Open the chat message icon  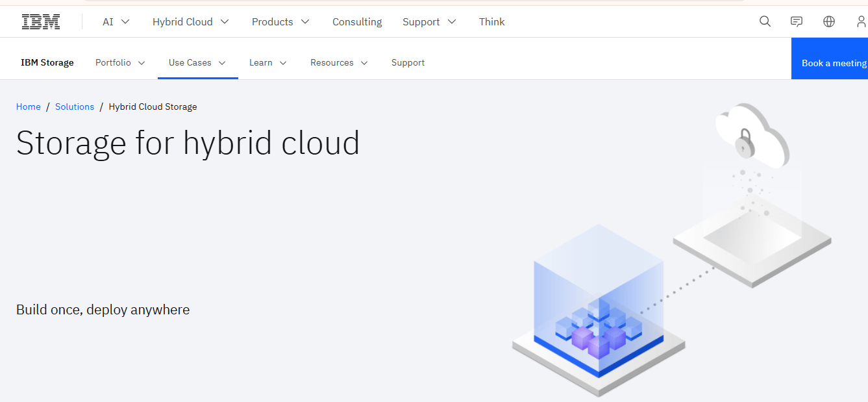click(797, 21)
